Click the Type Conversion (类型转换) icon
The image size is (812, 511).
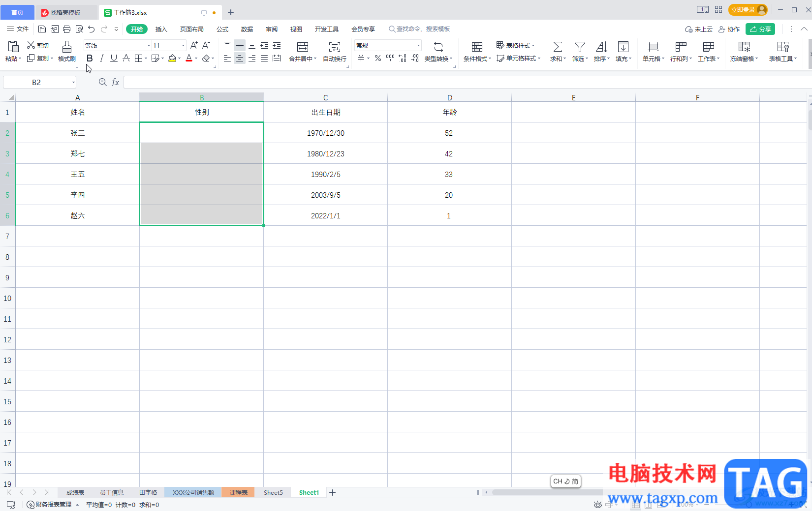pyautogui.click(x=438, y=47)
